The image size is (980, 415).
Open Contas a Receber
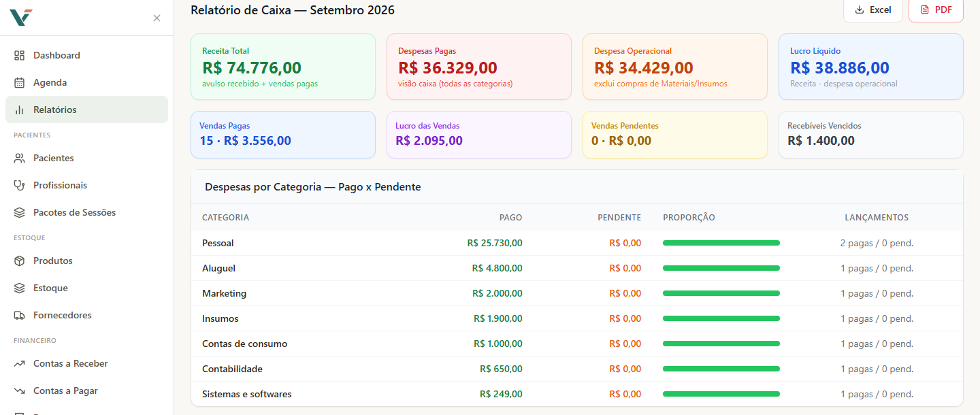tap(86, 363)
